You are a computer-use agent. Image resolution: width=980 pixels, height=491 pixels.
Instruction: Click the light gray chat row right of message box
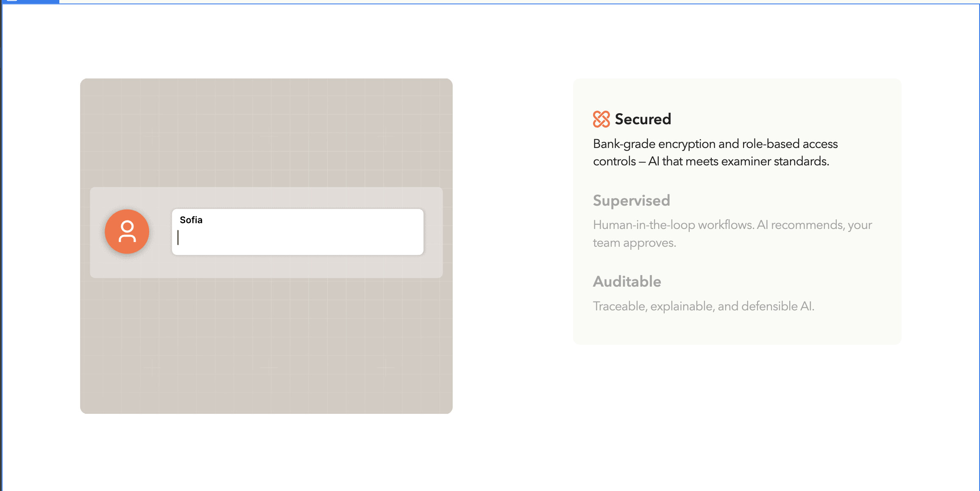click(433, 232)
